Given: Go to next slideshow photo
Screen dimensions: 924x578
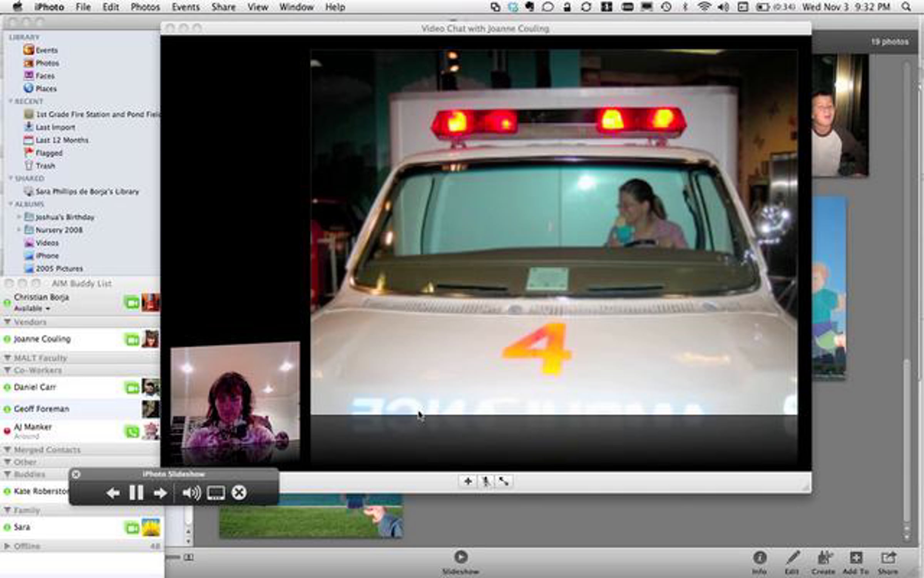Looking at the screenshot, I should (x=160, y=493).
